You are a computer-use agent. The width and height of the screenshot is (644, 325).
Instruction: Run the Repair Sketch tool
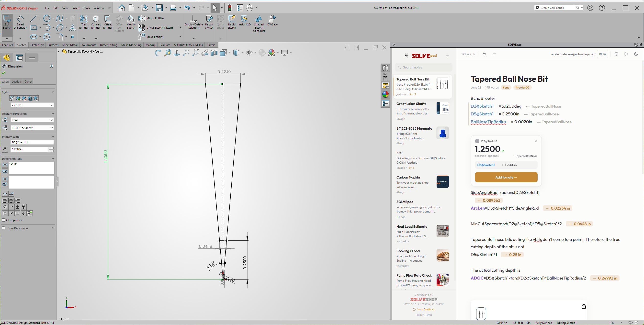pos(209,22)
